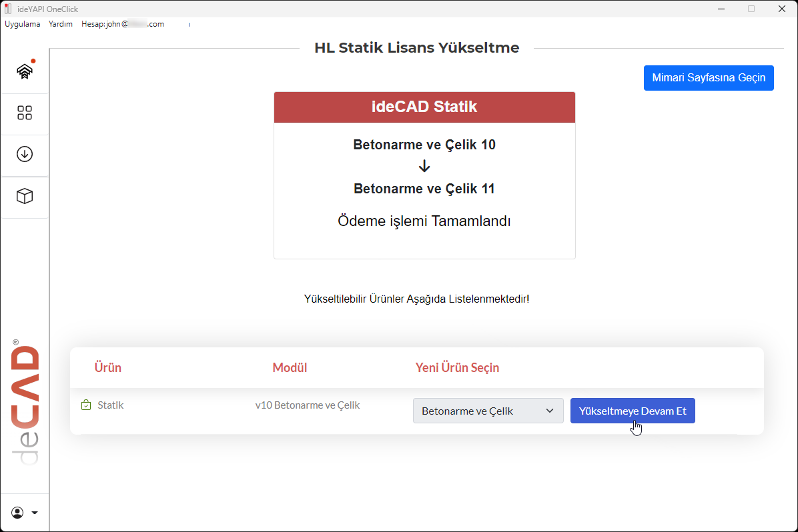Open the Hesap account menu
This screenshot has width=798, height=532.
click(x=123, y=24)
